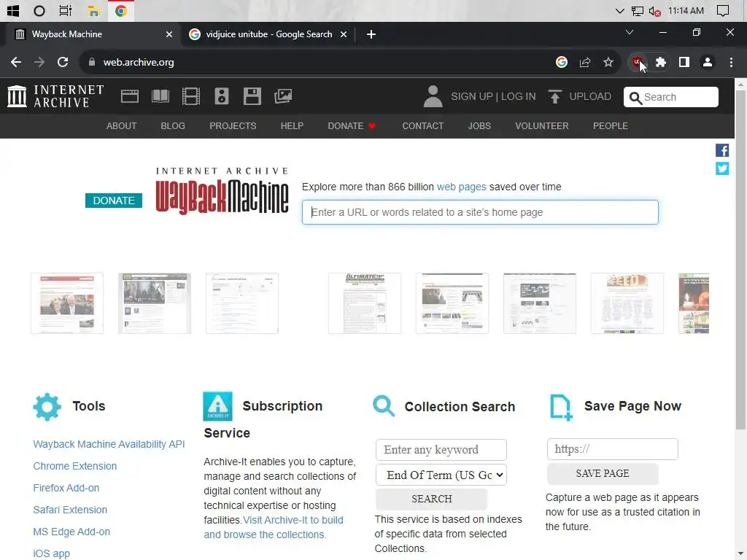Open Windows Task View
The image size is (747, 560).
point(65,10)
